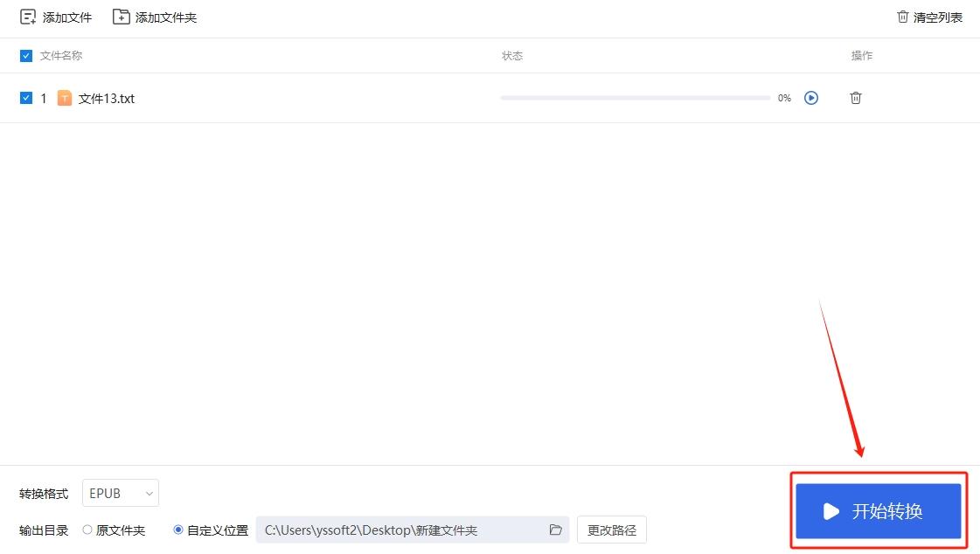Start converting 文件13.txt with its row play icon
980x554 pixels.
coord(810,98)
